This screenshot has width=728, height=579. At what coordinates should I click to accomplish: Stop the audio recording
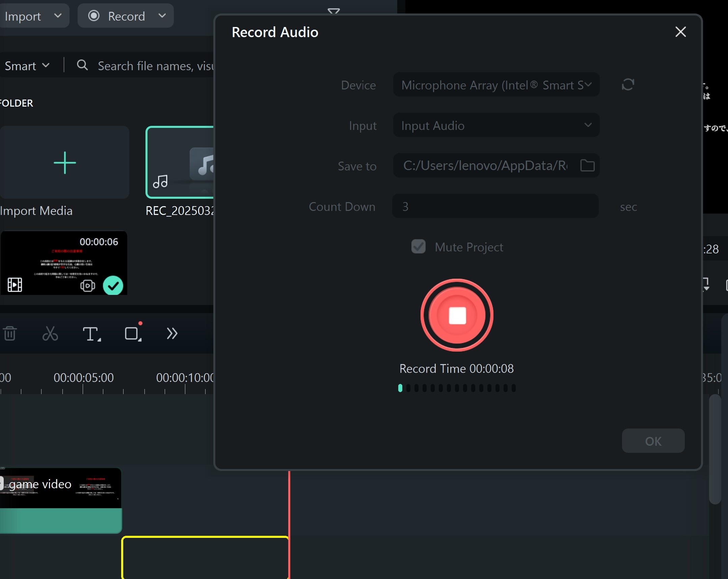coord(457,315)
